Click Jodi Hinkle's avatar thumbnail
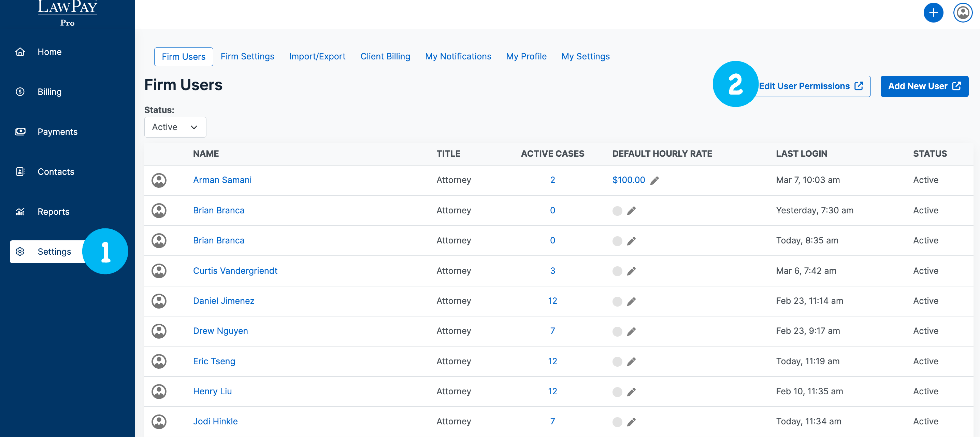This screenshot has height=437, width=980. pos(159,421)
